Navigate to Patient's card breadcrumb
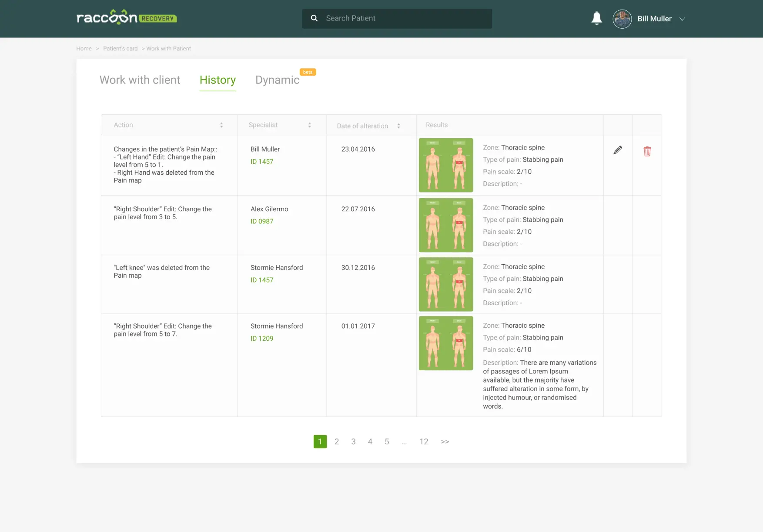 coord(120,49)
